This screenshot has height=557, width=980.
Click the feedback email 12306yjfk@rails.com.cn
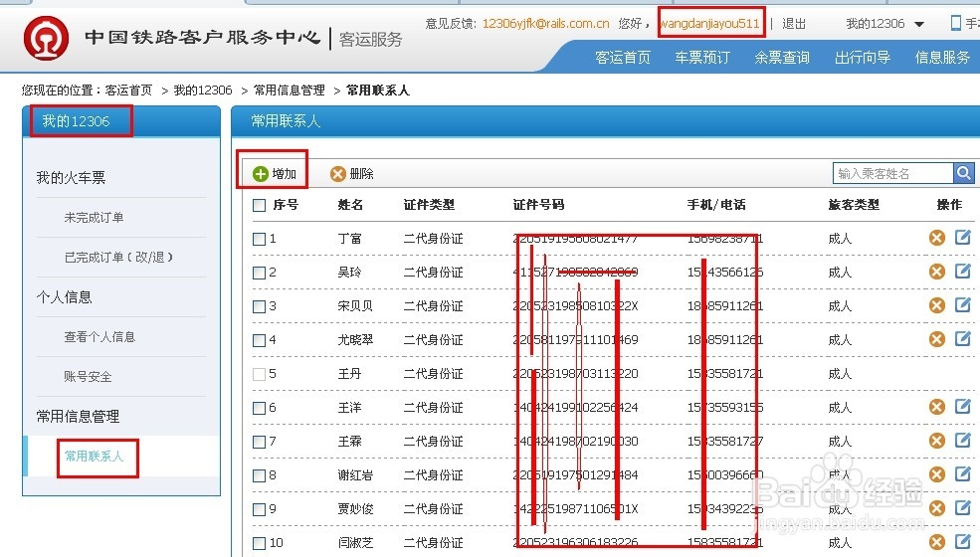(545, 24)
